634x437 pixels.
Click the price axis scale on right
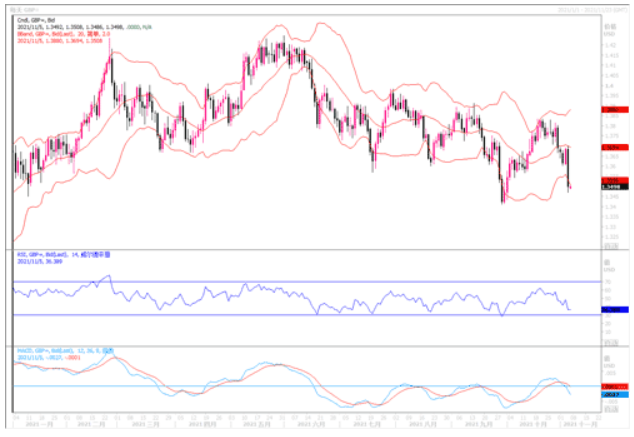[x=608, y=130]
